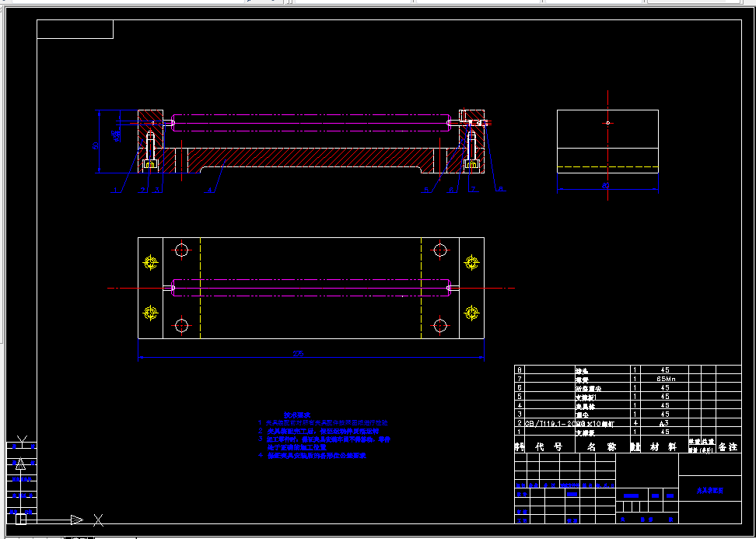Select the yellow dashed line in side view

coord(607,166)
